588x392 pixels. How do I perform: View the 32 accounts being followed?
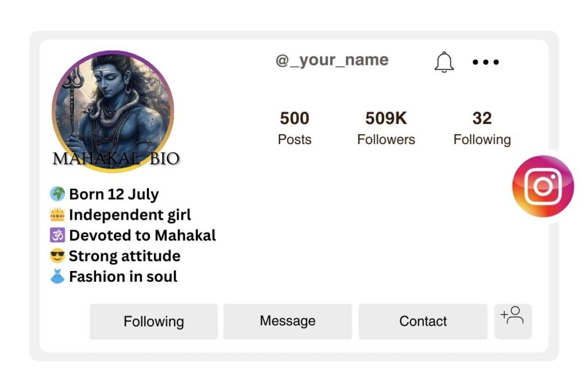(x=482, y=126)
